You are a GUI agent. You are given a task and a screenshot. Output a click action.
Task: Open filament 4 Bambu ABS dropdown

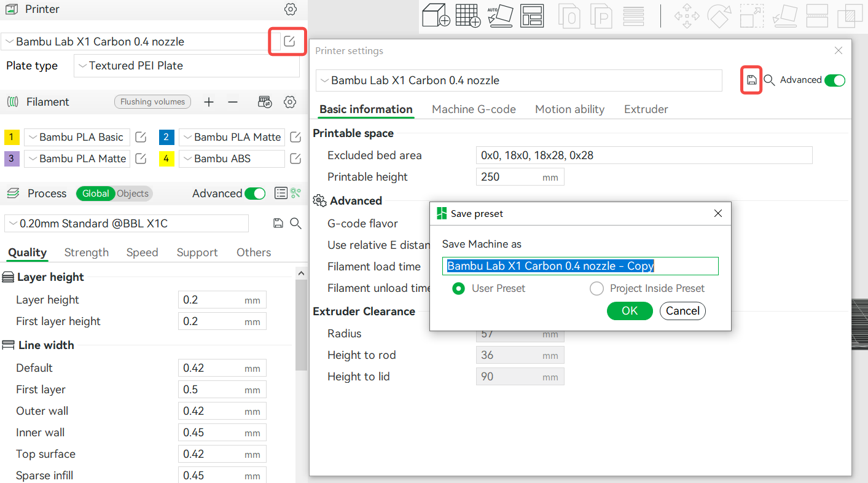point(232,159)
